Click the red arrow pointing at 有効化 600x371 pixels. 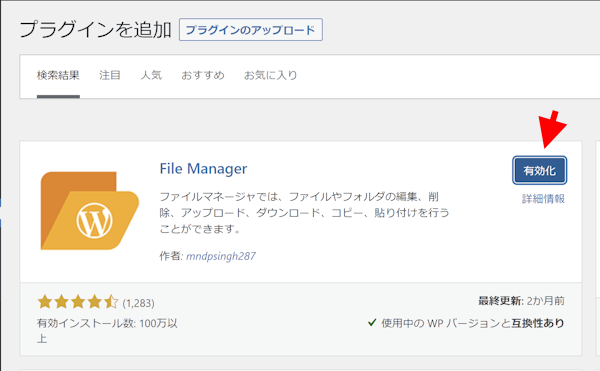[551, 129]
